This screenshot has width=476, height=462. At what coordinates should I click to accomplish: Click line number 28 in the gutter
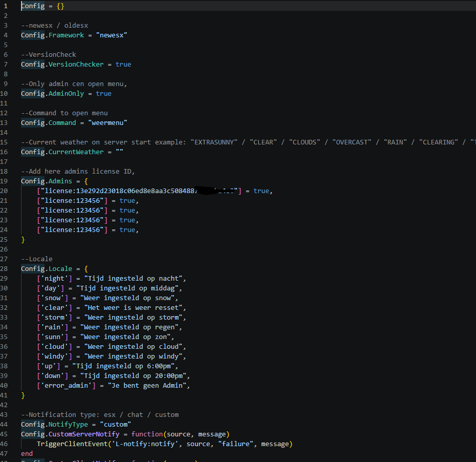pyautogui.click(x=4, y=268)
